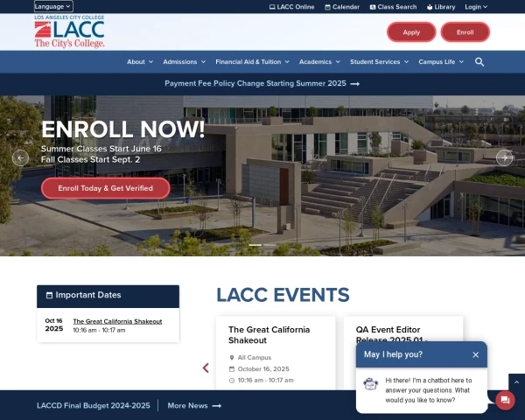This screenshot has height=420, width=525.
Task: Open the LACC Online link
Action: coord(291,7)
